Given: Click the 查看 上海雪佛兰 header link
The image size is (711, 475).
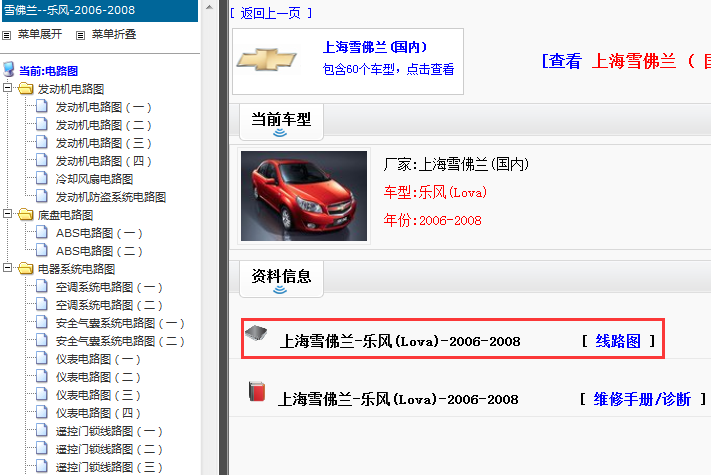Looking at the screenshot, I should 626,61.
